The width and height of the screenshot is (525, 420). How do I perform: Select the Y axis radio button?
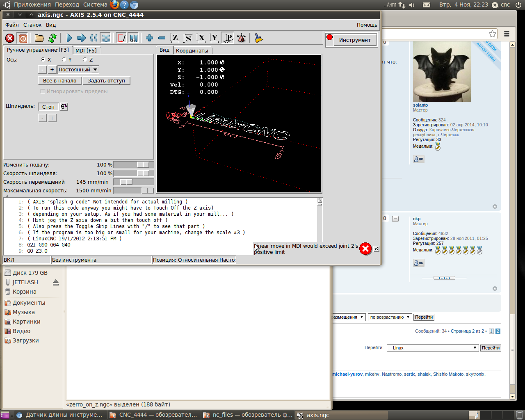64,59
